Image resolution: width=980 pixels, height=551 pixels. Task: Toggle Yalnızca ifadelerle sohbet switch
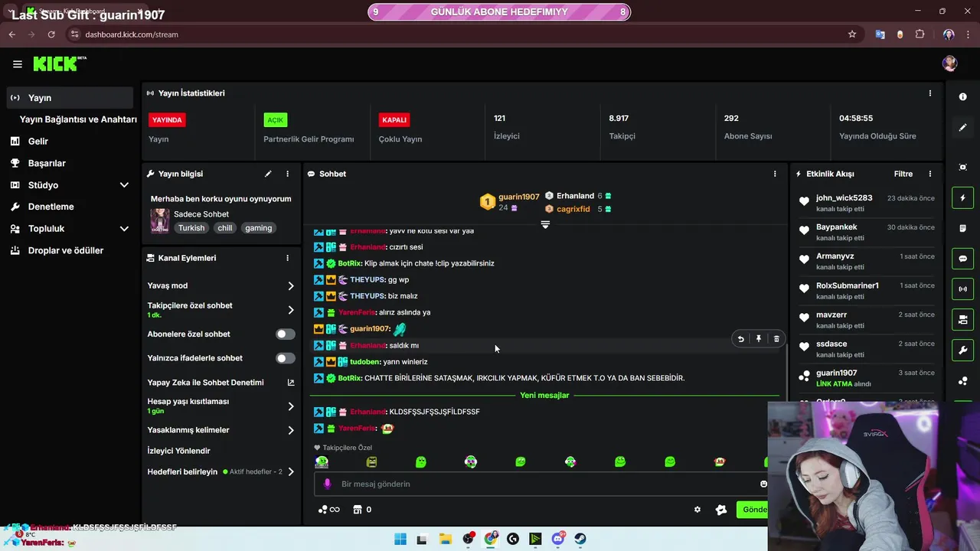click(285, 358)
